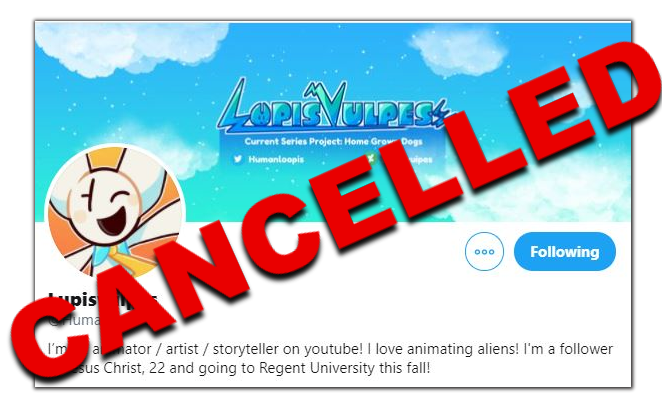Select the Humanloopis handle in banner
662x420 pixels.
pos(276,160)
